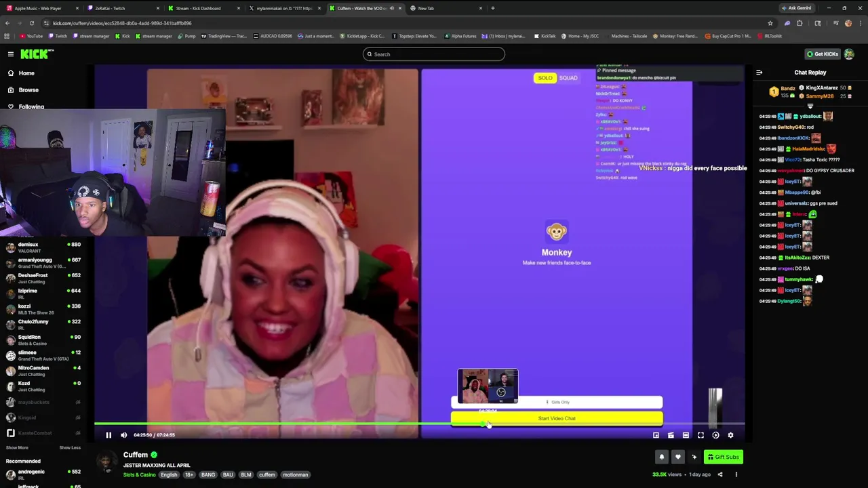
Task: Open YouTube bookmark
Action: pos(31,36)
